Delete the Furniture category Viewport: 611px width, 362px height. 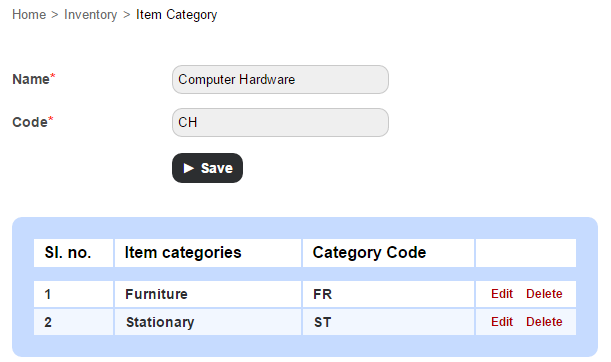coord(544,293)
